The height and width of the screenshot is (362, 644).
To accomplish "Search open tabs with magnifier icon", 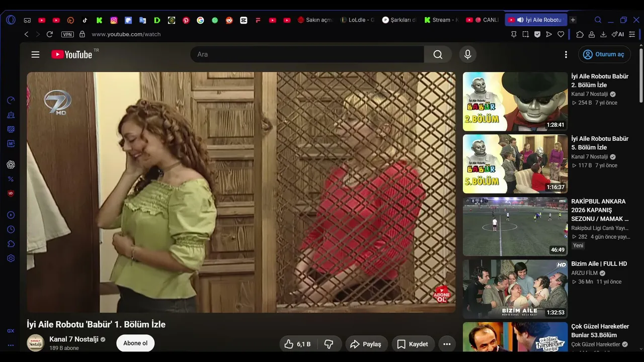I will (598, 20).
